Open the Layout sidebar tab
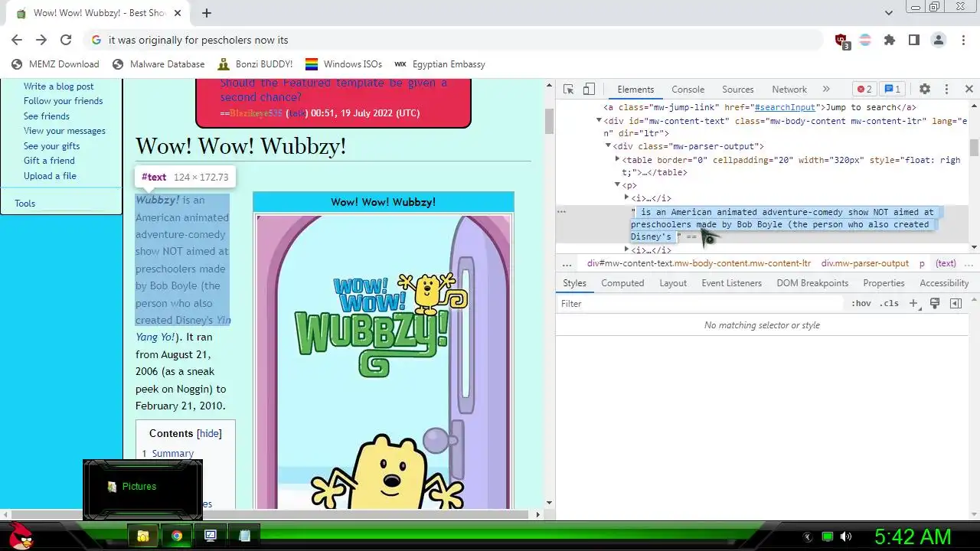The image size is (980, 551). pyautogui.click(x=673, y=283)
